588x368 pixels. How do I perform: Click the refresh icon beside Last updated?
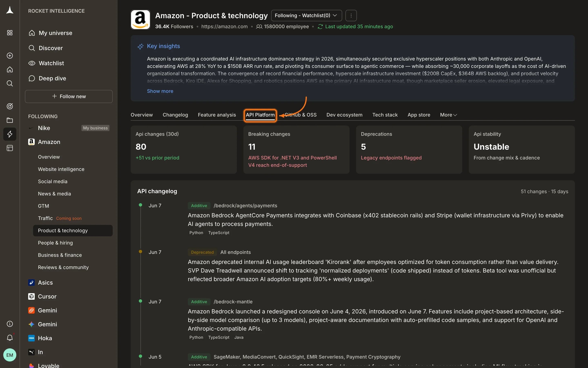320,27
